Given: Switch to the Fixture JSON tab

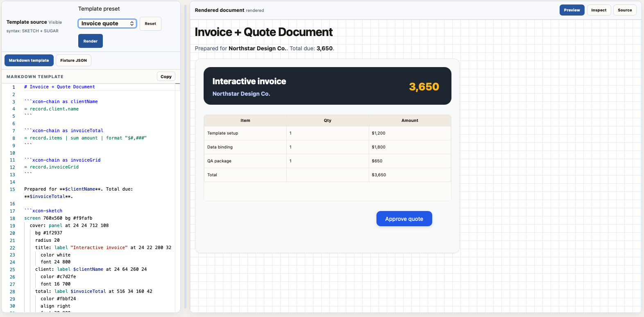Looking at the screenshot, I should pos(73,60).
